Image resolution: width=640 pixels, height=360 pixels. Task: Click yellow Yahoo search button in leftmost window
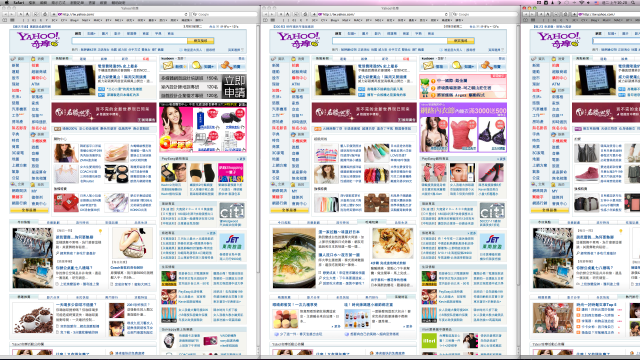click(200, 41)
